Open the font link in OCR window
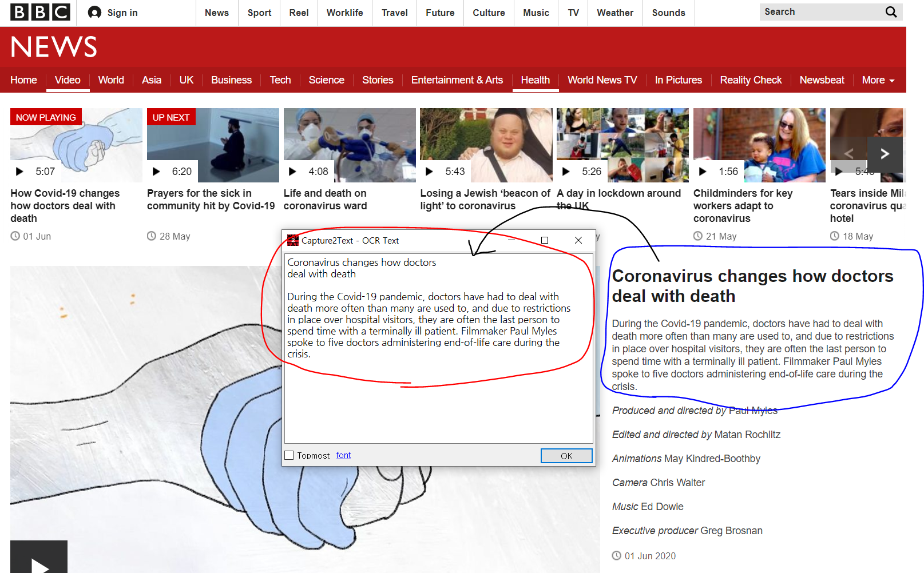Image resolution: width=924 pixels, height=573 pixels. (343, 455)
